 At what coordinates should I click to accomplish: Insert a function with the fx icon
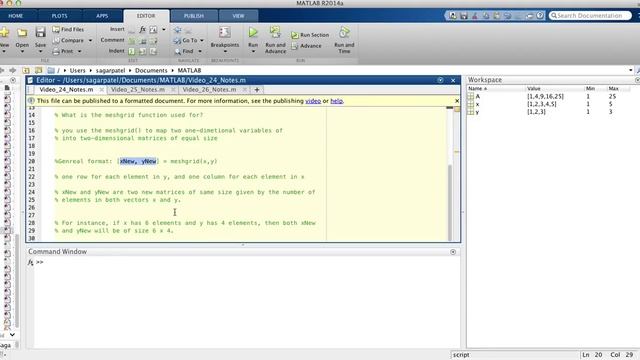[x=142, y=29]
